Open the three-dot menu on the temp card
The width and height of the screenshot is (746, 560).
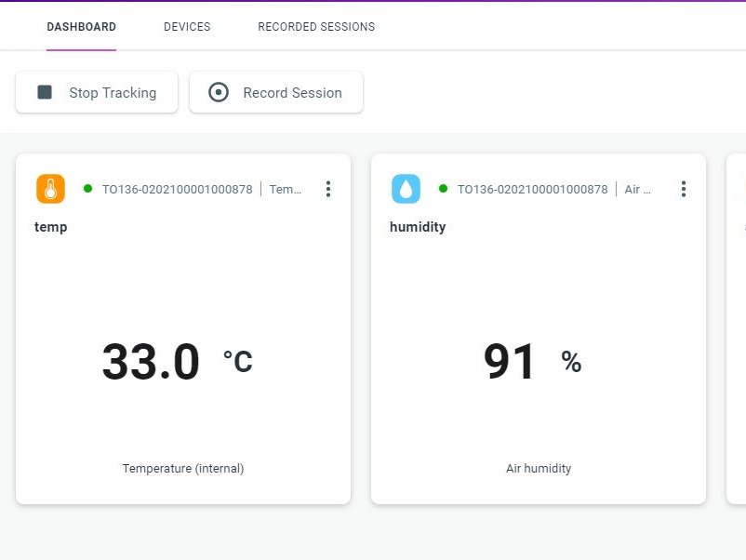click(328, 189)
